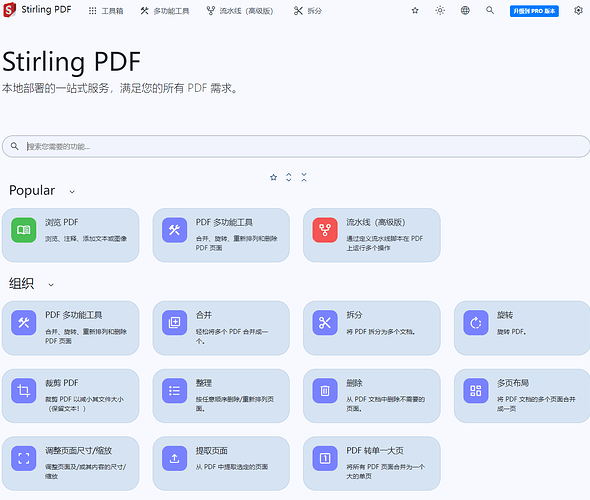Screen dimensions: 590x500
Task: Click the 合并 merge icon
Action: tap(174, 322)
